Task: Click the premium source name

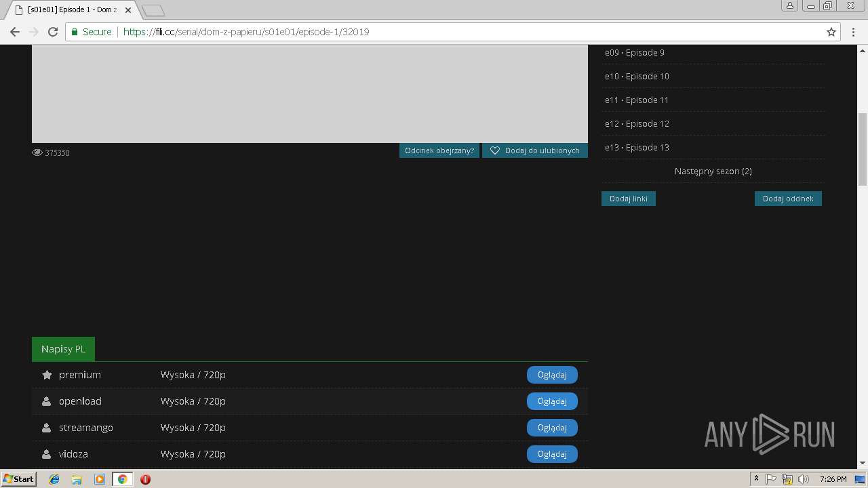Action: coord(80,375)
